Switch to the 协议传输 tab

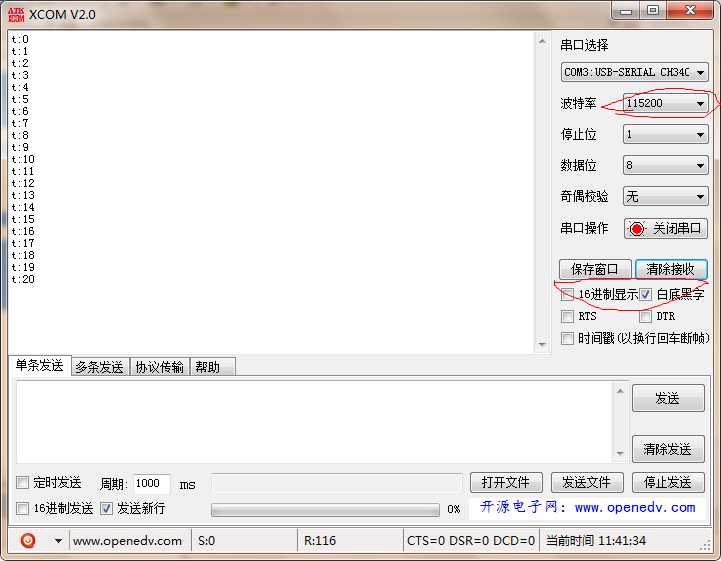[x=160, y=367]
